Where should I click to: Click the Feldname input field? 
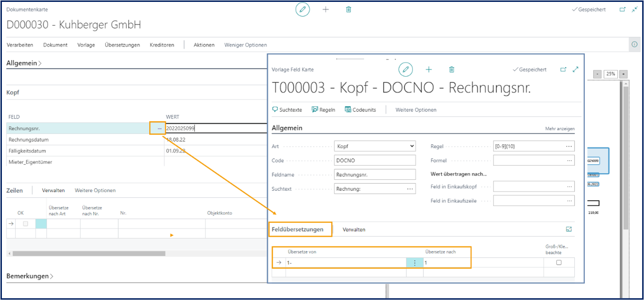pyautogui.click(x=375, y=175)
